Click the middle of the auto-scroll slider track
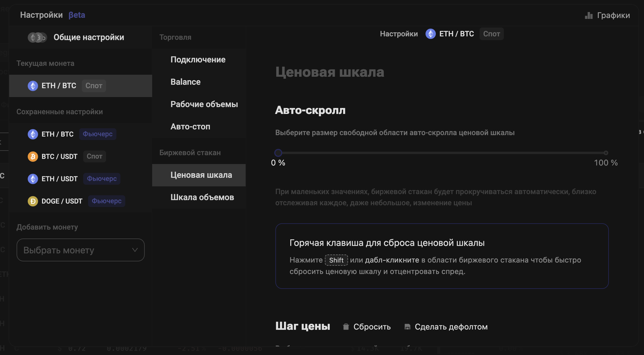644x355 pixels. 442,153
